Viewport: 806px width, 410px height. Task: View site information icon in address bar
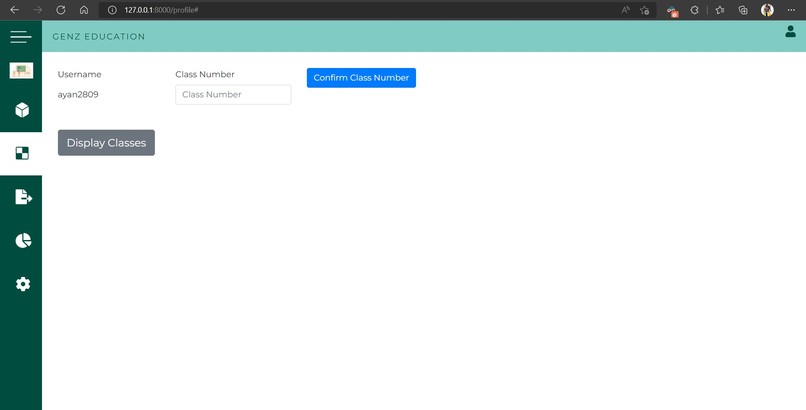[x=112, y=10]
